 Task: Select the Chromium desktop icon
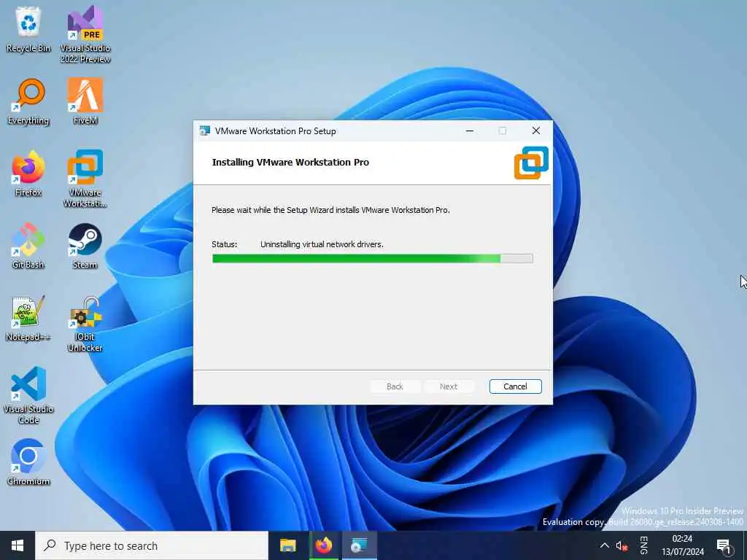[28, 462]
